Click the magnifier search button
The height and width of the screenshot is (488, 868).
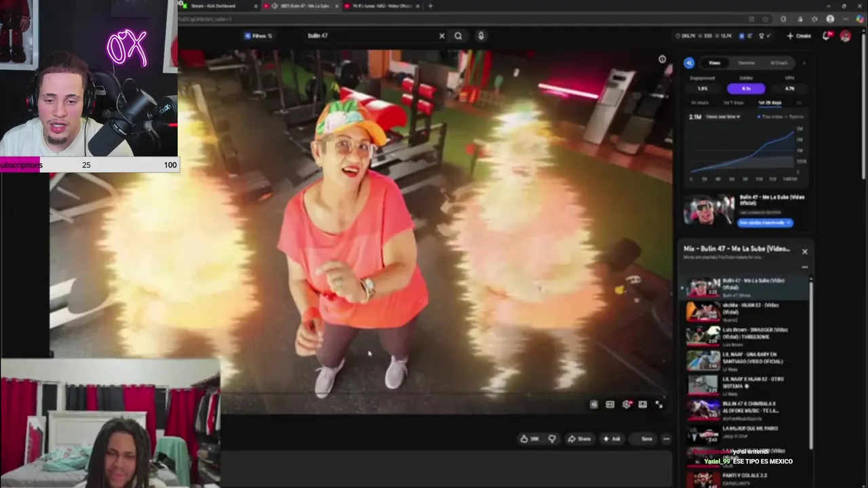tap(458, 36)
